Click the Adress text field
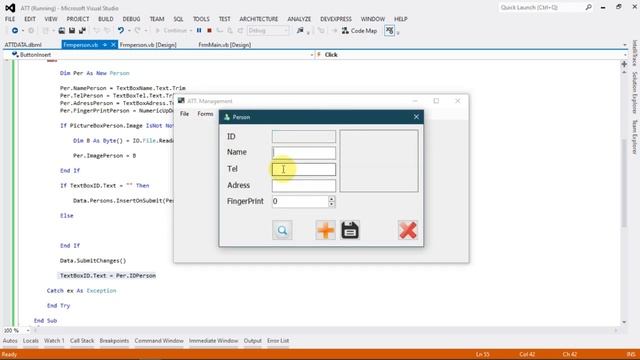Screen dimensions: 640x360 coord(304,186)
